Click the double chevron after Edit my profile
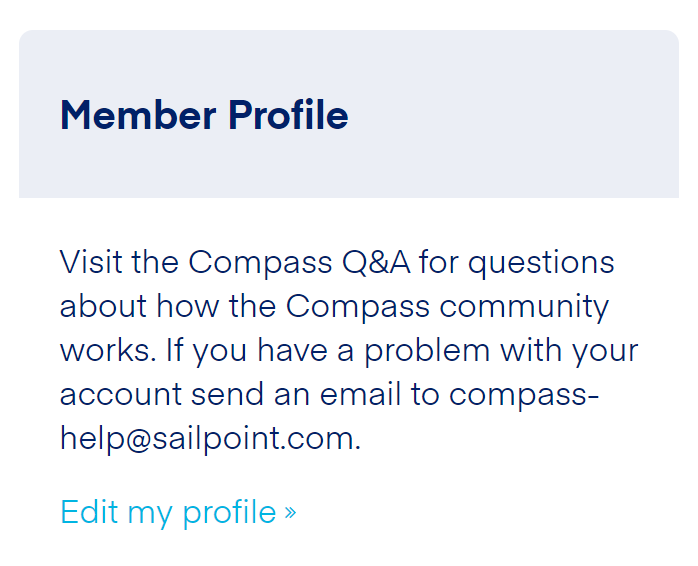This screenshot has height=566, width=698. coord(290,513)
